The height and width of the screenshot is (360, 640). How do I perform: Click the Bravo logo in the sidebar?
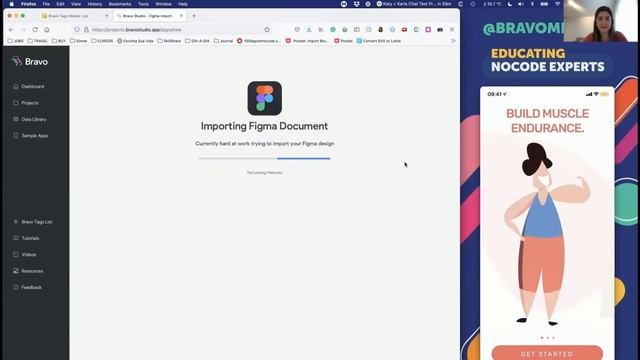click(30, 62)
